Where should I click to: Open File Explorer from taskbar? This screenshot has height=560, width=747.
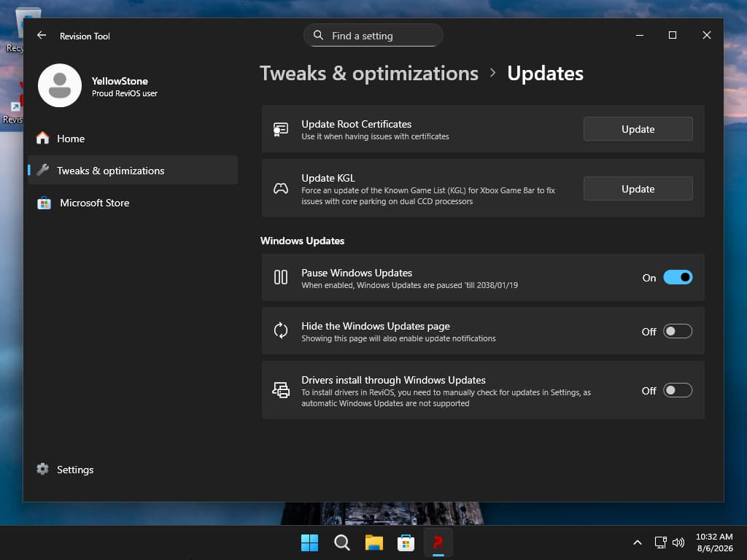374,542
